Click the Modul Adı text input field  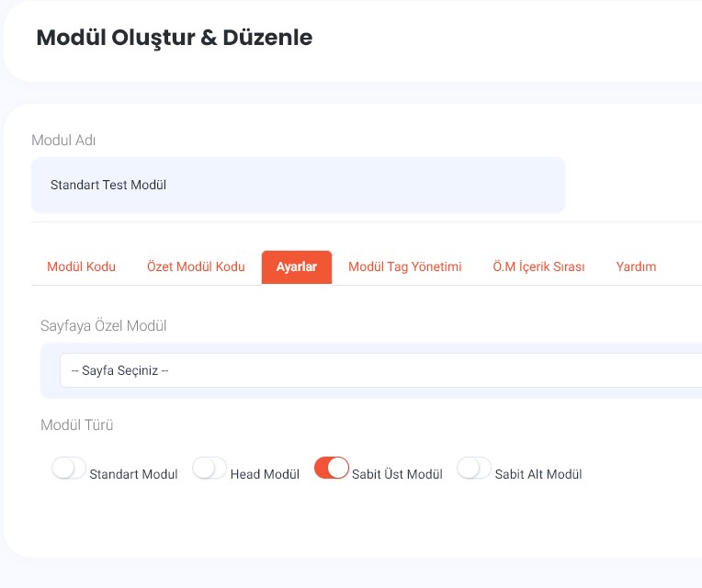click(x=298, y=185)
